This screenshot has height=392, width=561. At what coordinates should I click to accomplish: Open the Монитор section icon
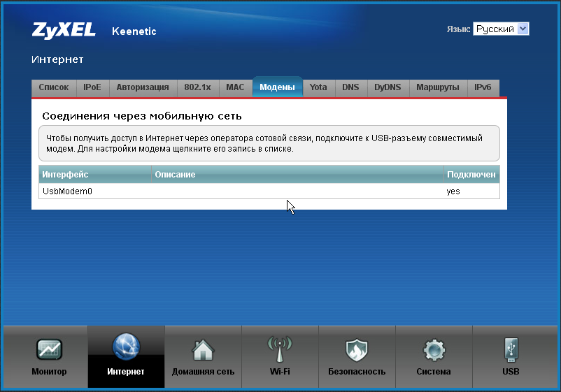tap(49, 349)
